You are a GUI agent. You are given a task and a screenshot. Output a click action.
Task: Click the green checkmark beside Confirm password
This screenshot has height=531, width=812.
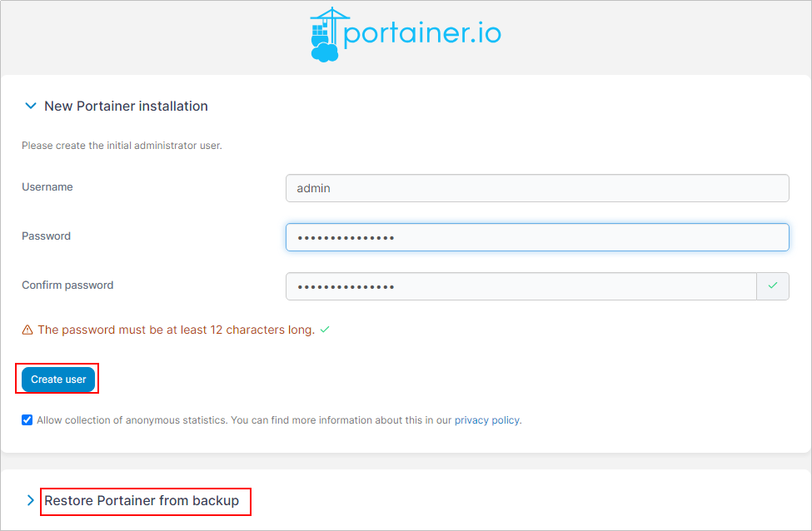pyautogui.click(x=773, y=285)
